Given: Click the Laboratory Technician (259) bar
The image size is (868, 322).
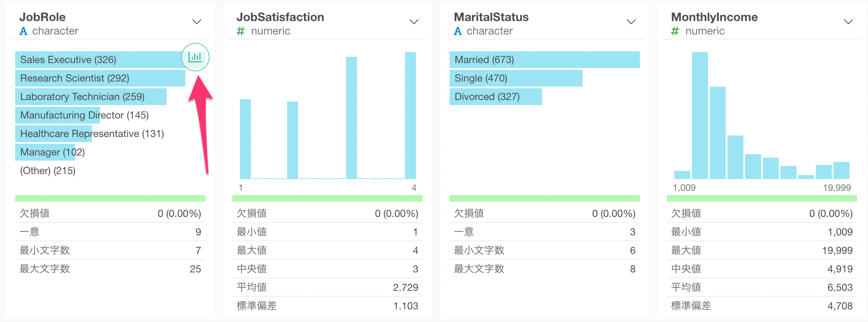Looking at the screenshot, I should 91,97.
